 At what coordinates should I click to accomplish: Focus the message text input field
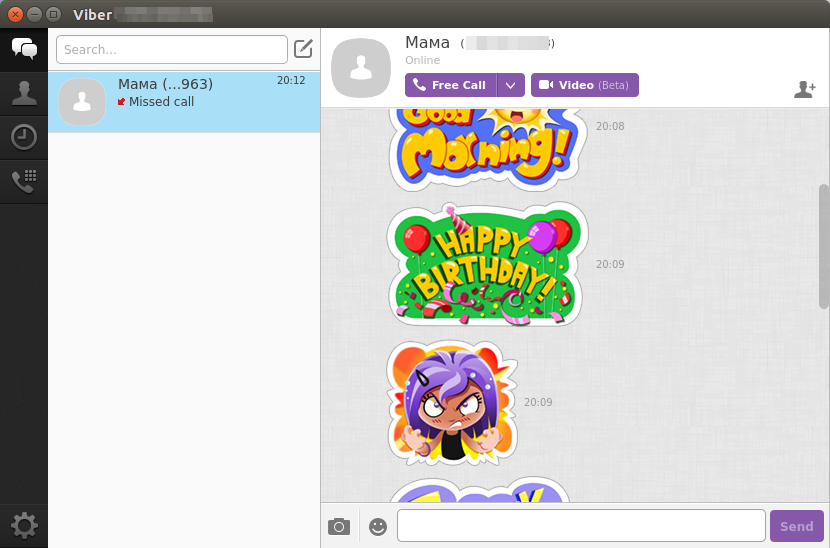[x=581, y=526]
